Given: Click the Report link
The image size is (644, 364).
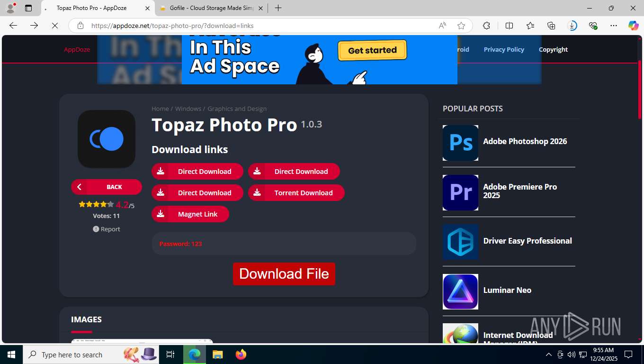Looking at the screenshot, I should (107, 229).
